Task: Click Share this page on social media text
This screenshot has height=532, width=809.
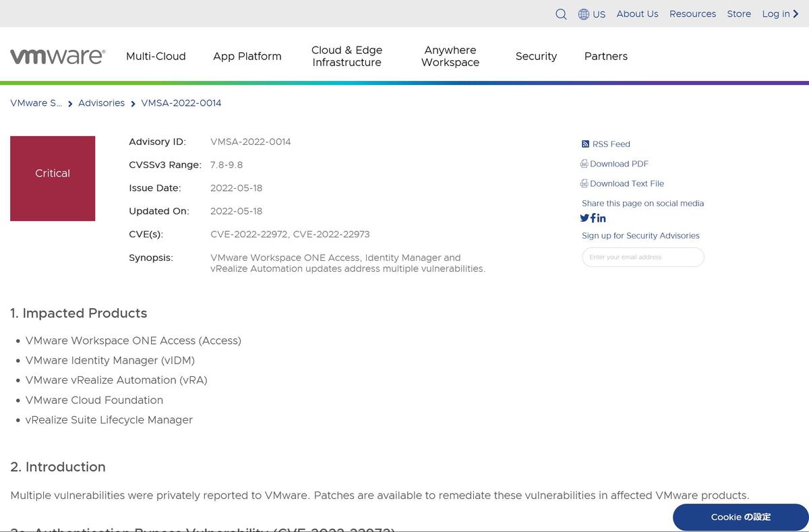Action: (642, 204)
